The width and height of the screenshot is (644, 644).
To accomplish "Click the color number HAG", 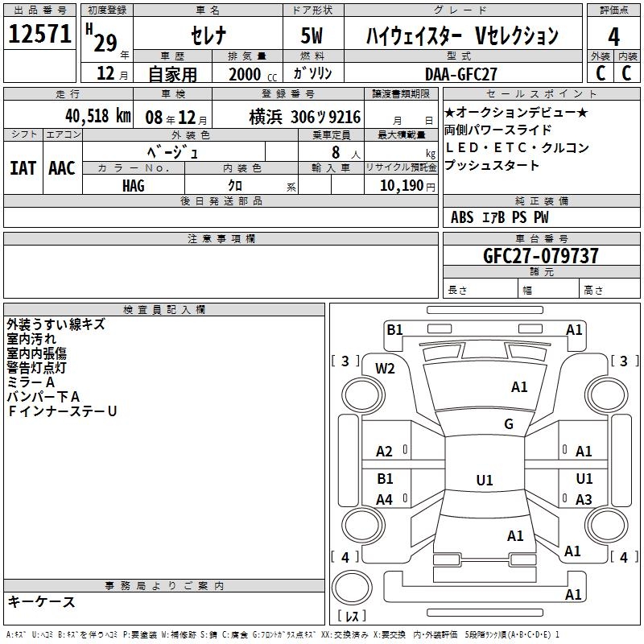I will coord(134,186).
